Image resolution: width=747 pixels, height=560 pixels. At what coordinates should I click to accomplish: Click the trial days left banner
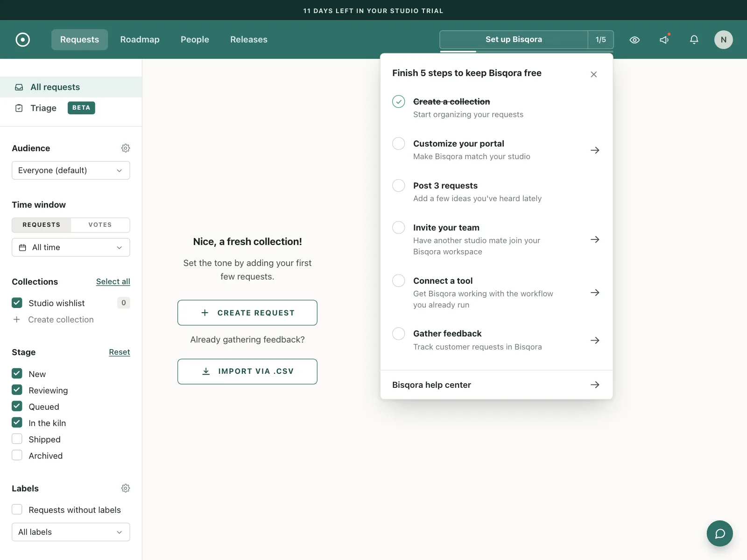(x=373, y=10)
